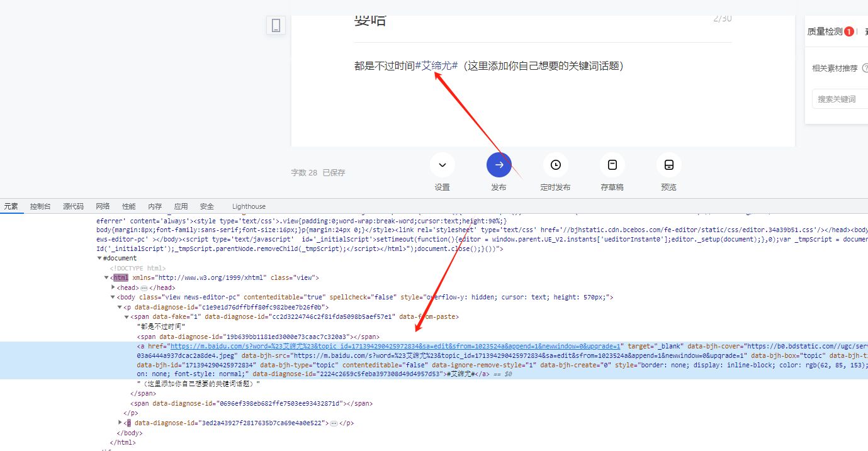Click the help icon beside 相关素材推荐

865,68
